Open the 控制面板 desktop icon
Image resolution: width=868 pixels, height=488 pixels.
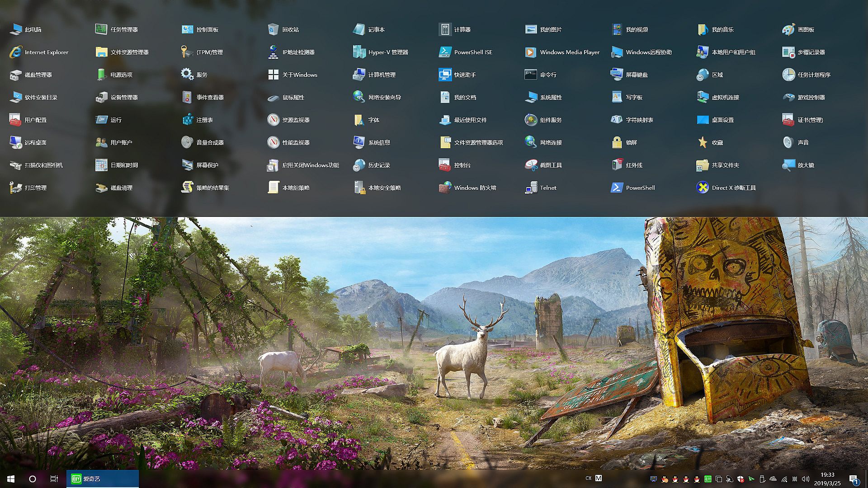tap(187, 29)
